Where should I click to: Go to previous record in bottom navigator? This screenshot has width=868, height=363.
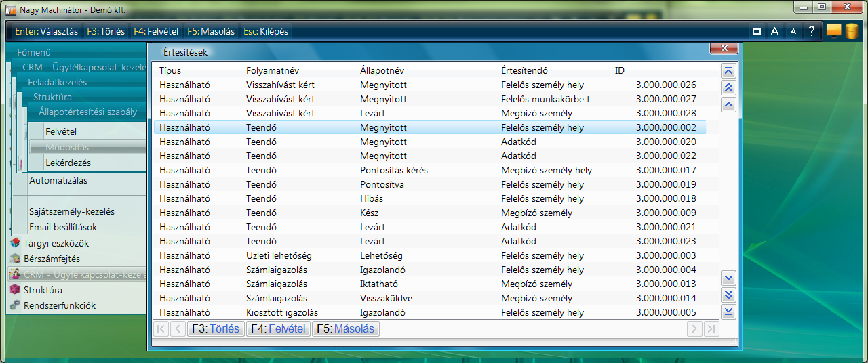coord(178,329)
